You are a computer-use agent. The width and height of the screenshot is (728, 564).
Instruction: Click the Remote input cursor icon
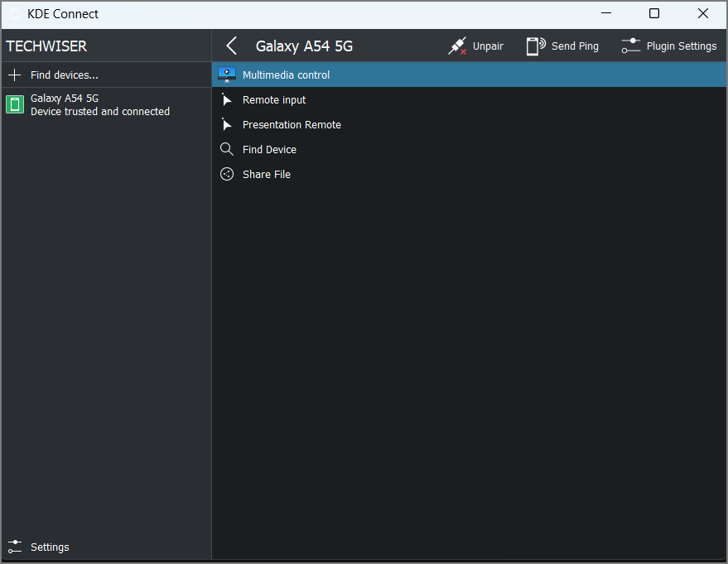tap(227, 99)
